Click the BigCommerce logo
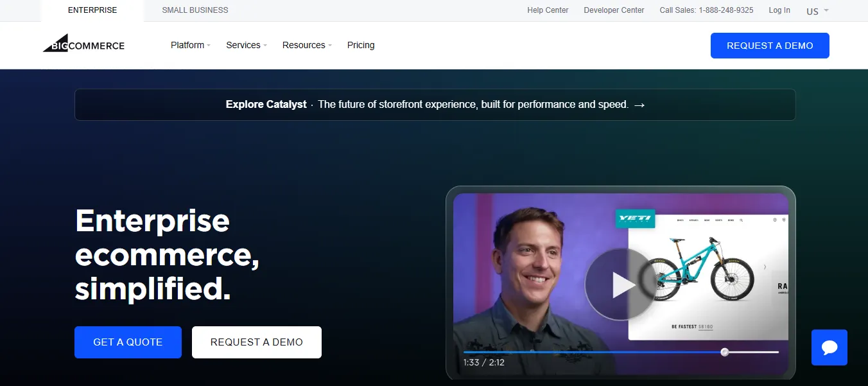 click(83, 43)
